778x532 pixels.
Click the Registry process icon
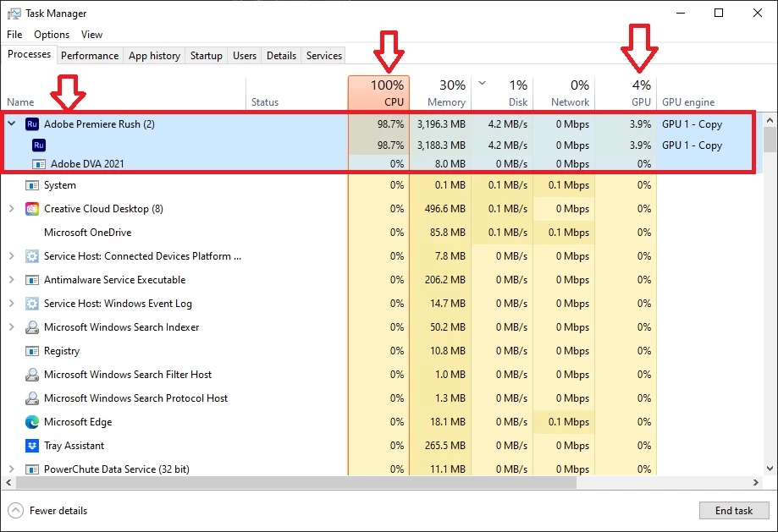click(32, 351)
